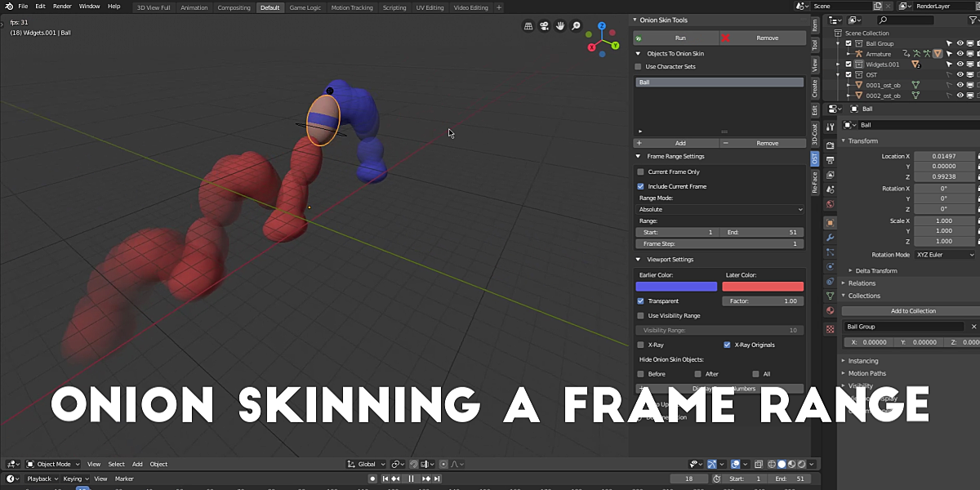Toggle camera view in viewport
The width and height of the screenshot is (980, 490).
[545, 26]
